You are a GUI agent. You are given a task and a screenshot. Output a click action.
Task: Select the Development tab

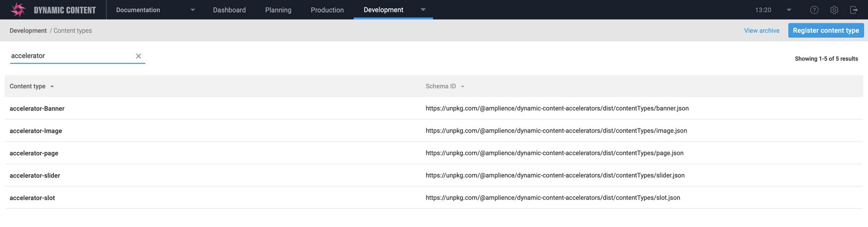pyautogui.click(x=384, y=10)
